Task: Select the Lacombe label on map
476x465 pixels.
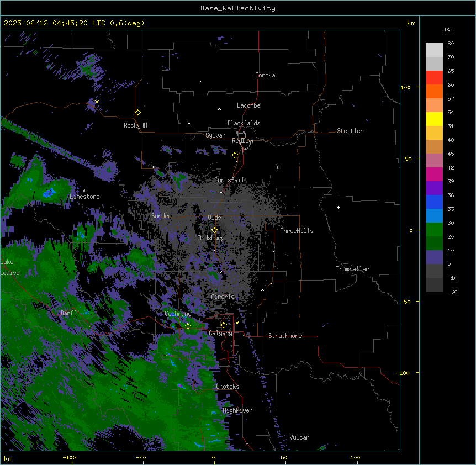Action: pyautogui.click(x=248, y=105)
